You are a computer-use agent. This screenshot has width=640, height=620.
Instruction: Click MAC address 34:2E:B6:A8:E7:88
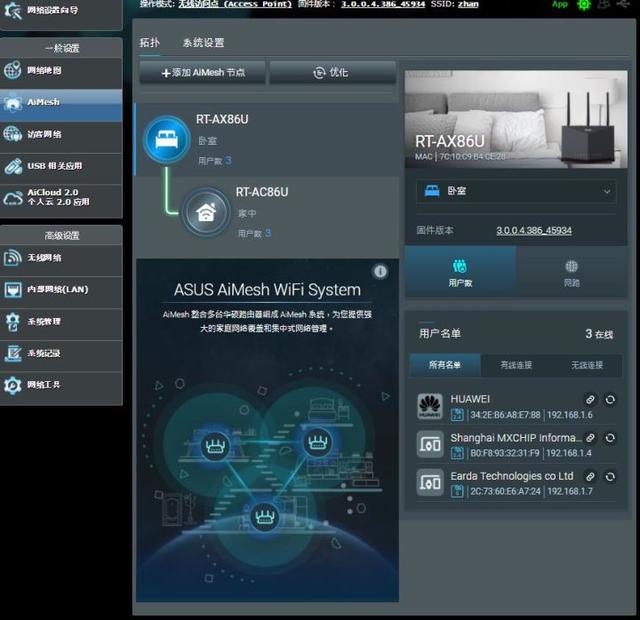tap(505, 415)
